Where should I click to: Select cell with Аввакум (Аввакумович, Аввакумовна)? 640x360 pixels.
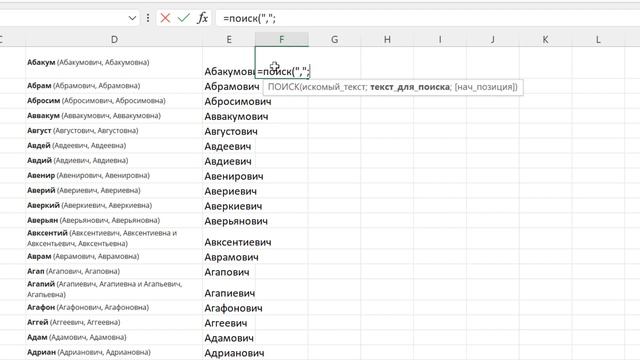tap(114, 116)
